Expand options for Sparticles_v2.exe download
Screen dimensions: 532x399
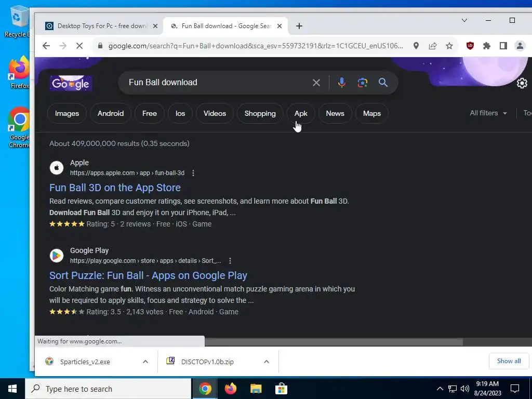coord(145,362)
